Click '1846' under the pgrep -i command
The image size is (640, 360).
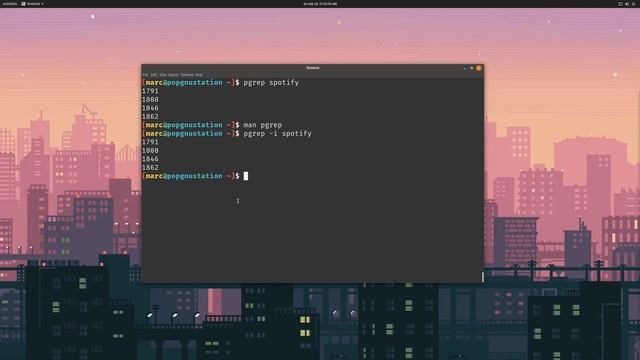[150, 159]
